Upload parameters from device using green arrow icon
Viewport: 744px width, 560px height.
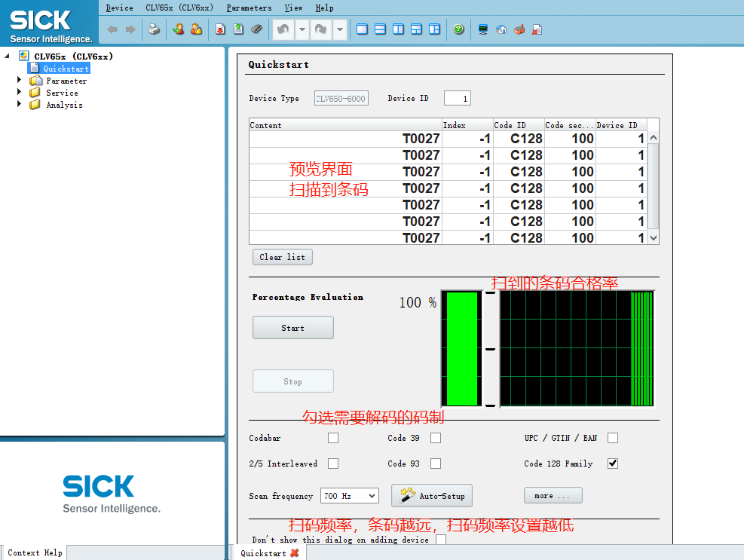(x=237, y=29)
